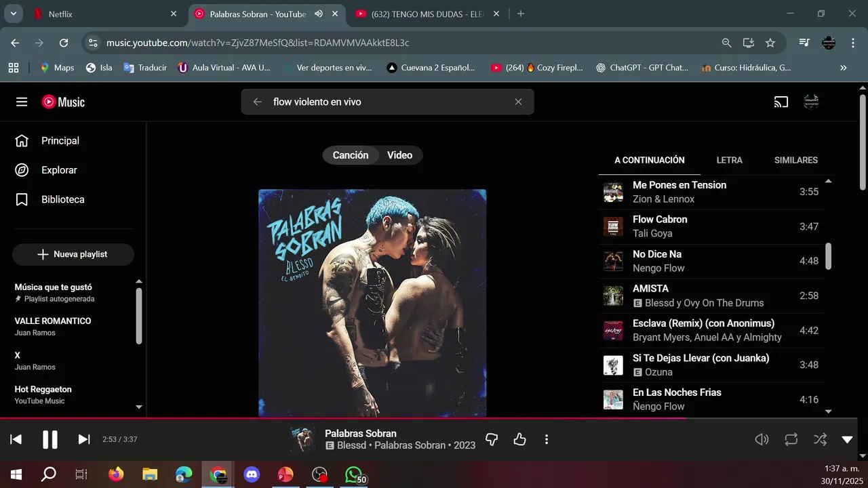Open the SIMILARES tab

pos(796,161)
